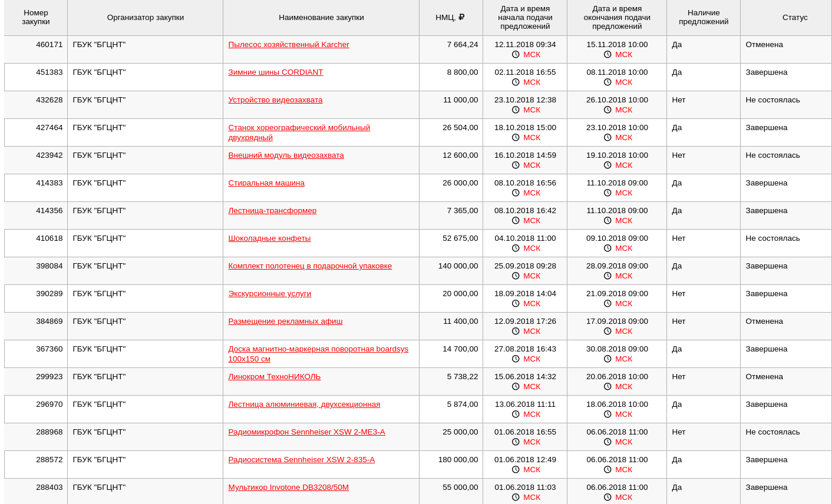This screenshot has width=832, height=504.
Task: Click clock icon under 16.10.2018 14:59
Action: coord(516,165)
